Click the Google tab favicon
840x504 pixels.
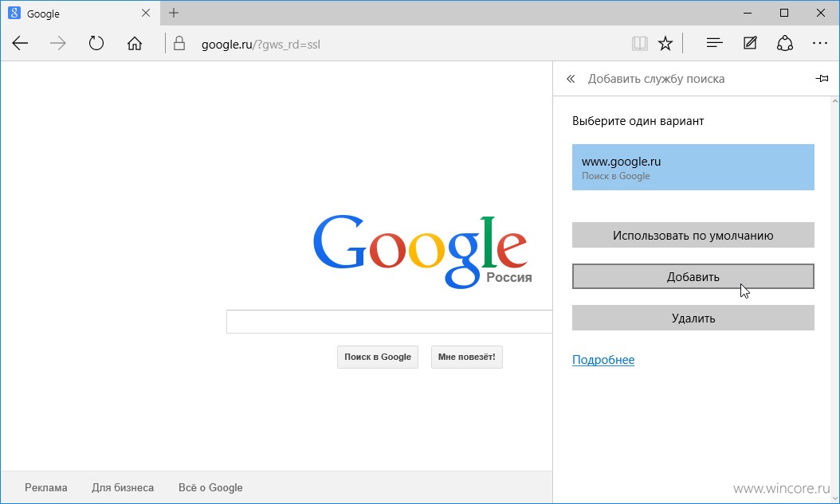pos(14,13)
